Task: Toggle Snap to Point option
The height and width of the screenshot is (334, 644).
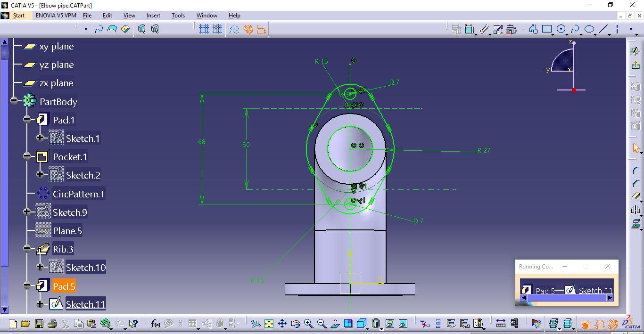Action: [x=217, y=29]
